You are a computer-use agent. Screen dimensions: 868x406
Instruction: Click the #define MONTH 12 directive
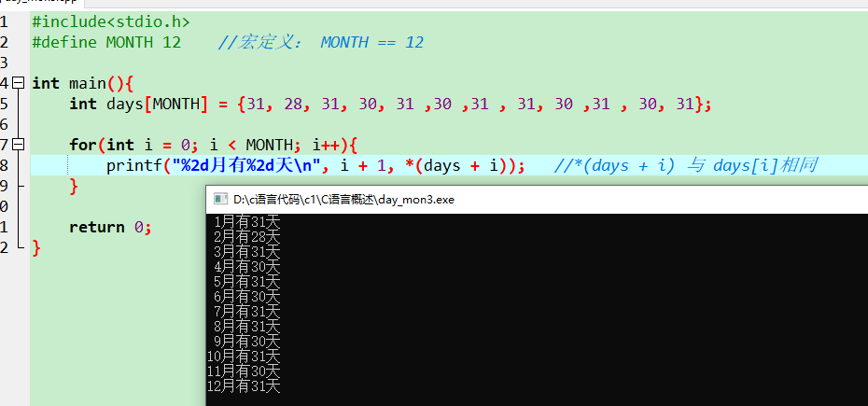click(x=106, y=43)
